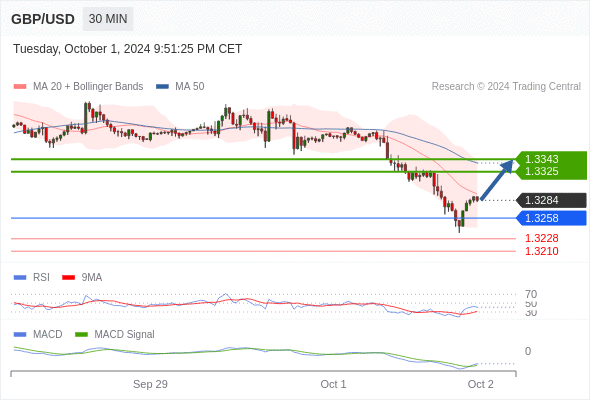Viewport: 590px width, 400px height.
Task: Click the 9MA red legend marker
Action: pos(68,278)
